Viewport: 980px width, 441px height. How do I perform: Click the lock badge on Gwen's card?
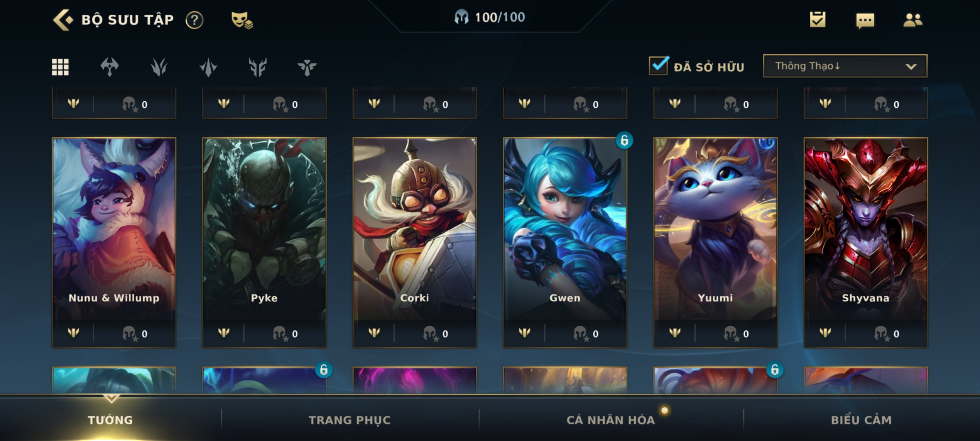pyautogui.click(x=624, y=140)
